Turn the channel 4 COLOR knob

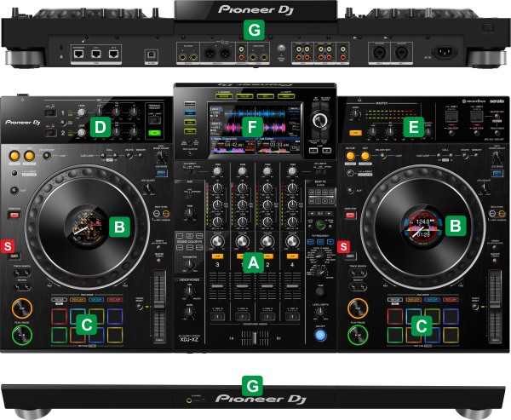[292, 242]
